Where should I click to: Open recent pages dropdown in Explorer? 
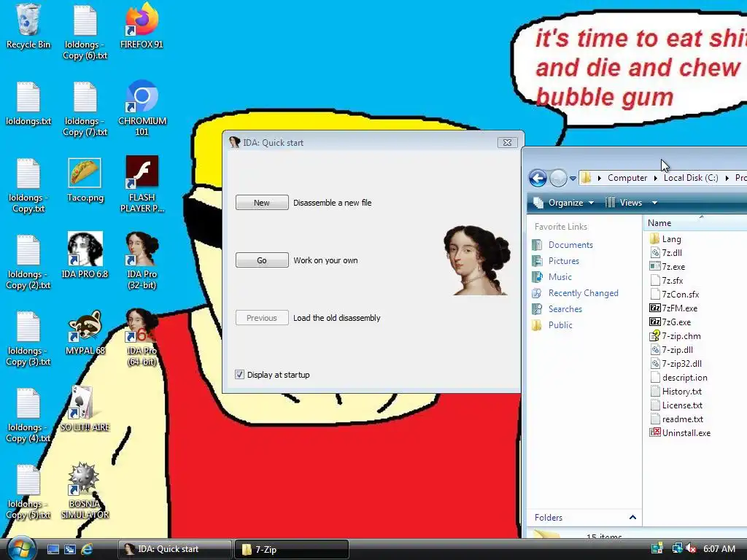coord(573,179)
